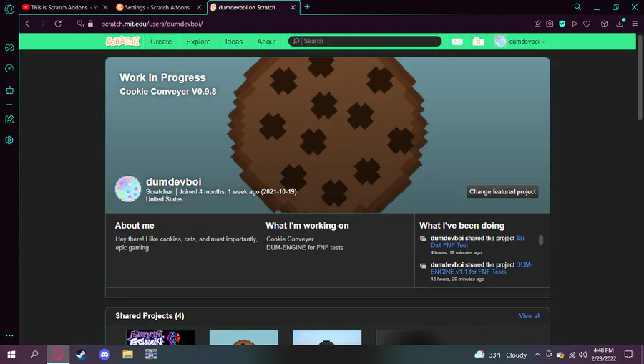This screenshot has height=364, width=644.
Task: Click the dumdevboi profile avatar
Action: pyautogui.click(x=128, y=188)
